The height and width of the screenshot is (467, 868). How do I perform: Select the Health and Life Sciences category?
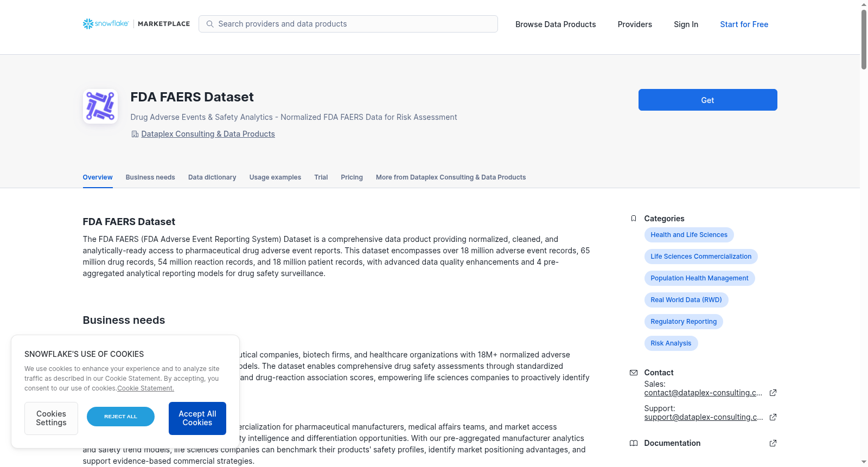click(x=689, y=235)
